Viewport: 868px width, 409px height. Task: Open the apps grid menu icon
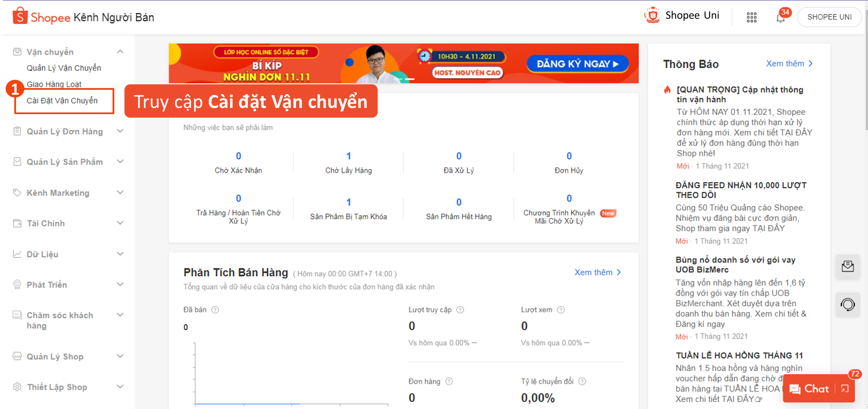click(752, 17)
